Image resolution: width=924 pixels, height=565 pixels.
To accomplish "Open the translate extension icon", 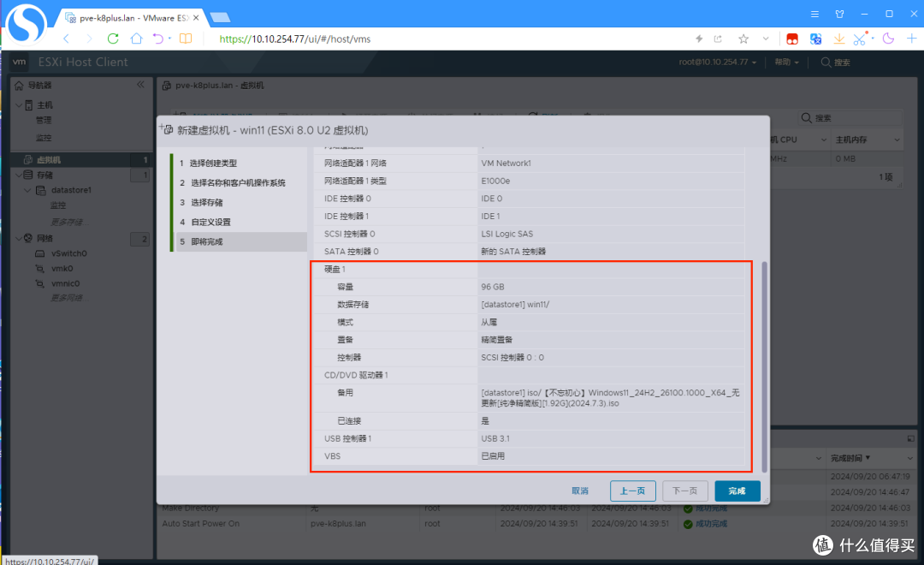I will (815, 39).
